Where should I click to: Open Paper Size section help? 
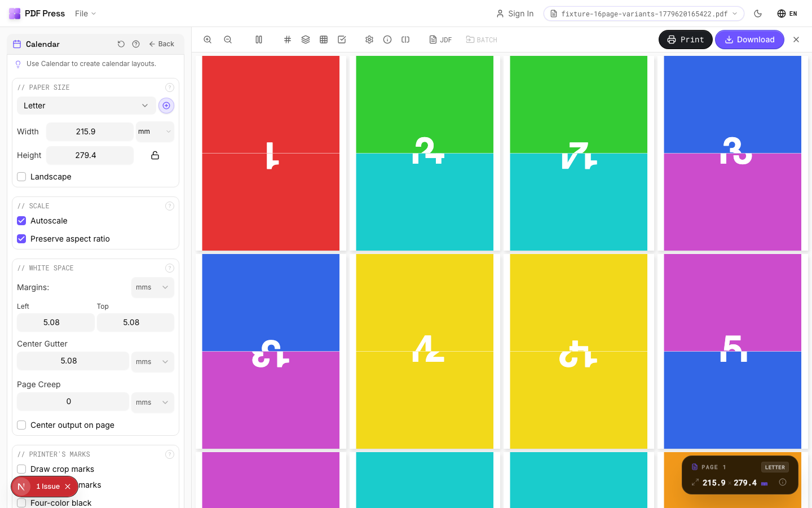pos(170,87)
